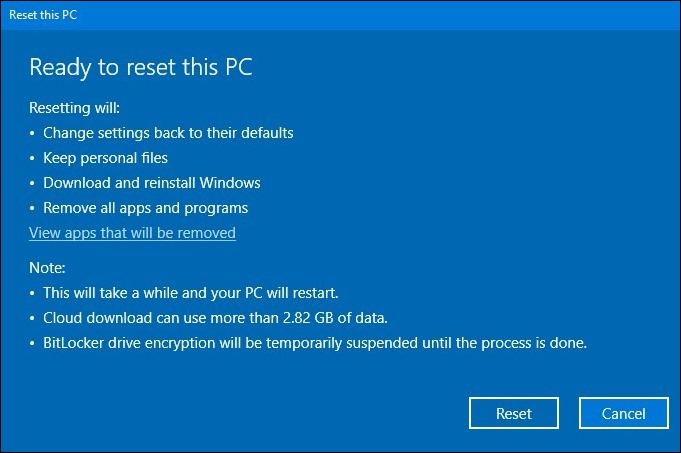Screen dimensions: 681x453
Task: Cancel the PC reset dialog
Action: point(624,413)
